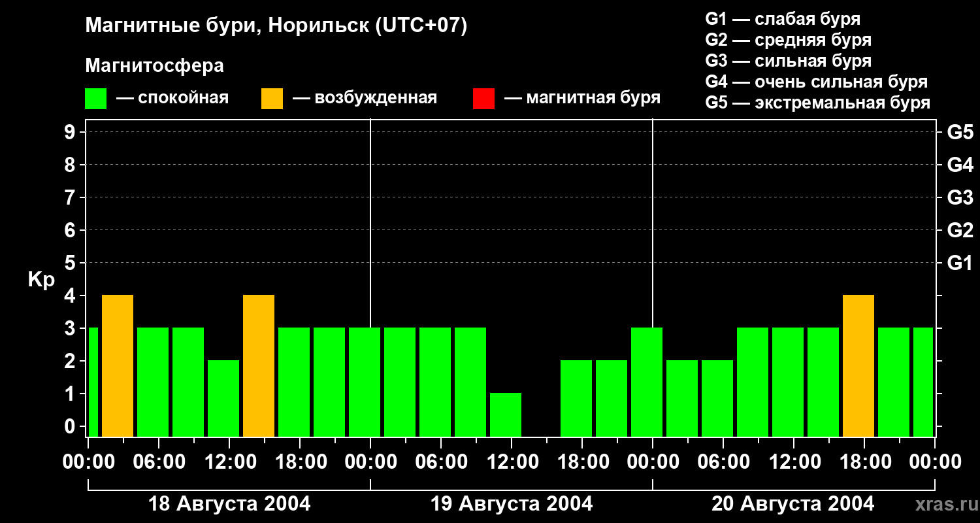Select the green Kp 1 bar on 19 August

tap(506, 414)
